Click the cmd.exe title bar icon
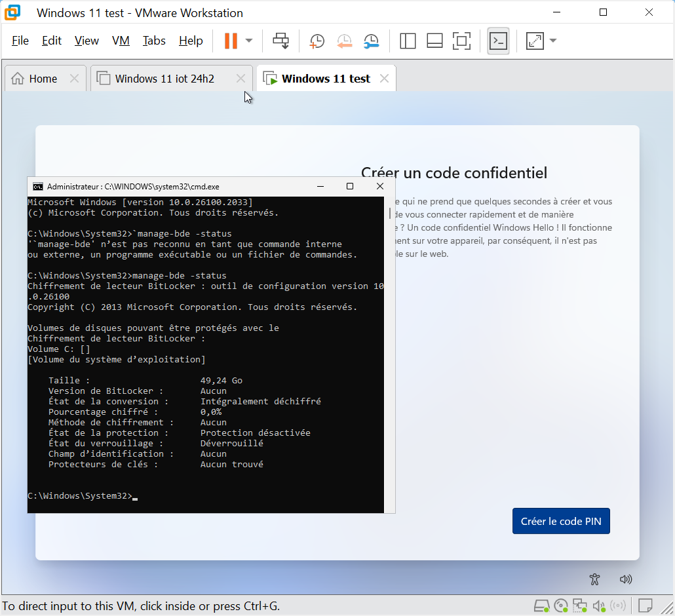Screen dimensions: 675x616 [x=38, y=186]
